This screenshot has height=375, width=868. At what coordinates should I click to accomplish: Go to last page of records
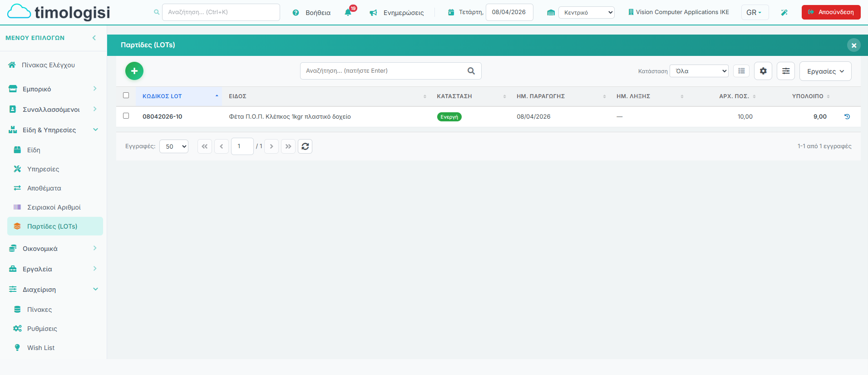click(x=288, y=146)
